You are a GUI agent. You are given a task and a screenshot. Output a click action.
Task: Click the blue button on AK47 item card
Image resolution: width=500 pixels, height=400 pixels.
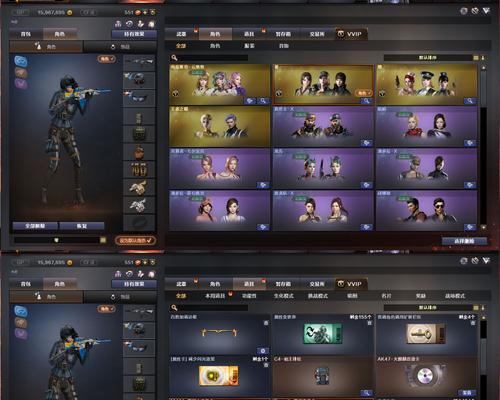[x=467, y=393]
